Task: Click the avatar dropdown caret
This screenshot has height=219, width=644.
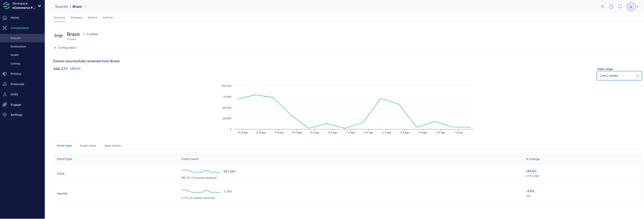Action: (x=638, y=7)
